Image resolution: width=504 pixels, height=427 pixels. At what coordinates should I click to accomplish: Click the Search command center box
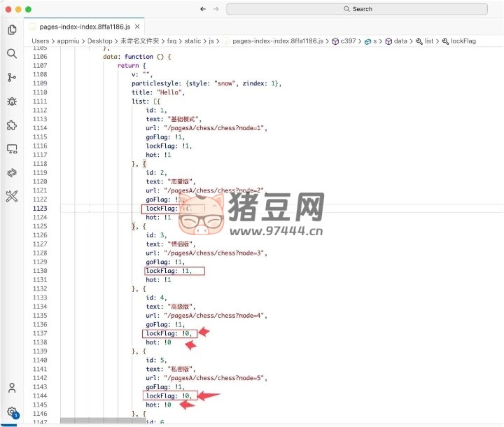357,9
